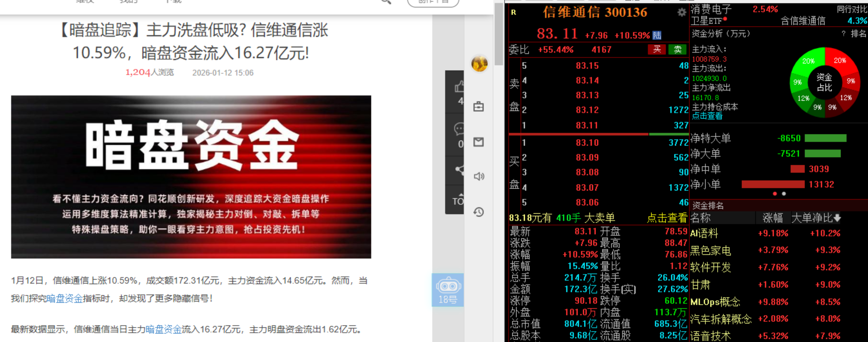The image size is (868, 342).
Task: Open the golden user avatar in sidebar
Action: pos(479,64)
